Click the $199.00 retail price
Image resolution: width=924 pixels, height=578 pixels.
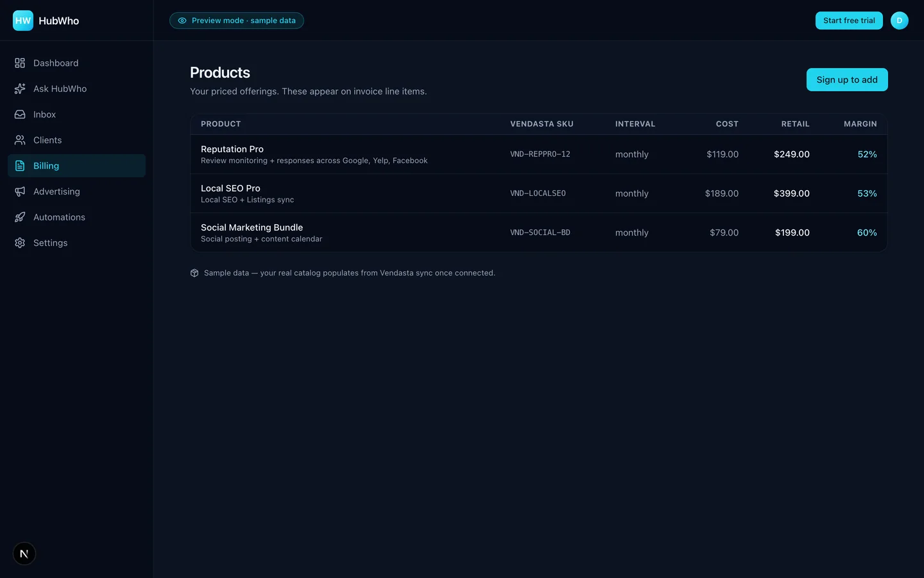click(792, 232)
